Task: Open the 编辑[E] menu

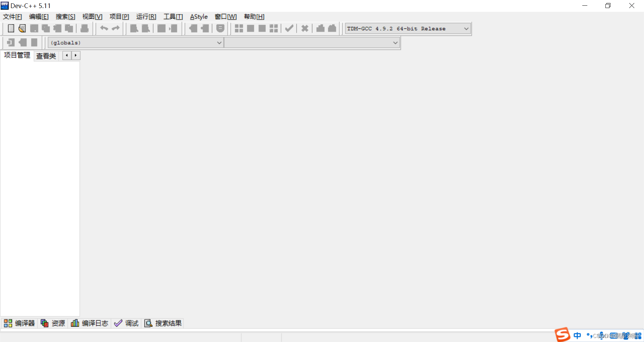Action: pyautogui.click(x=39, y=17)
